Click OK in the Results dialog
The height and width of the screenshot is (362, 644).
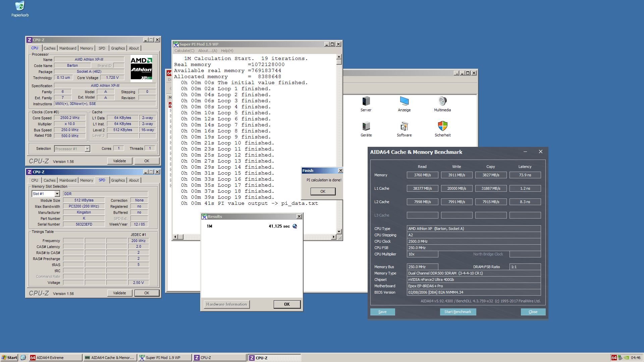pyautogui.click(x=287, y=304)
